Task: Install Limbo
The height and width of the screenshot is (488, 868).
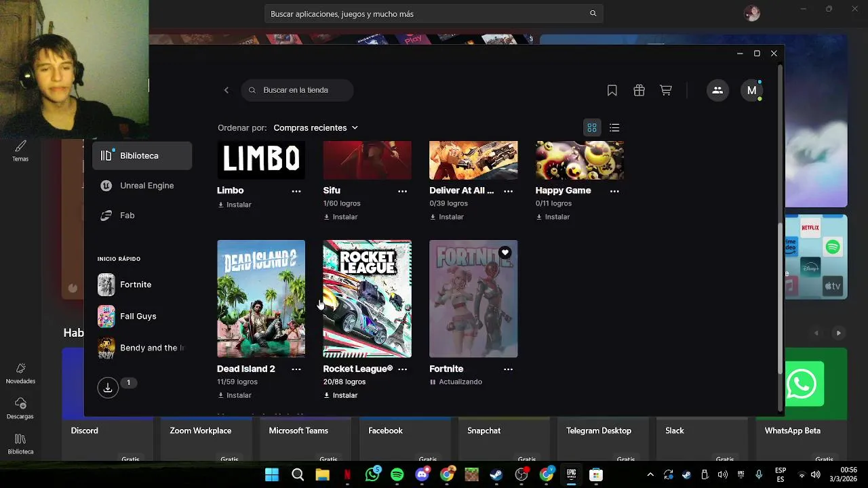Action: [235, 205]
